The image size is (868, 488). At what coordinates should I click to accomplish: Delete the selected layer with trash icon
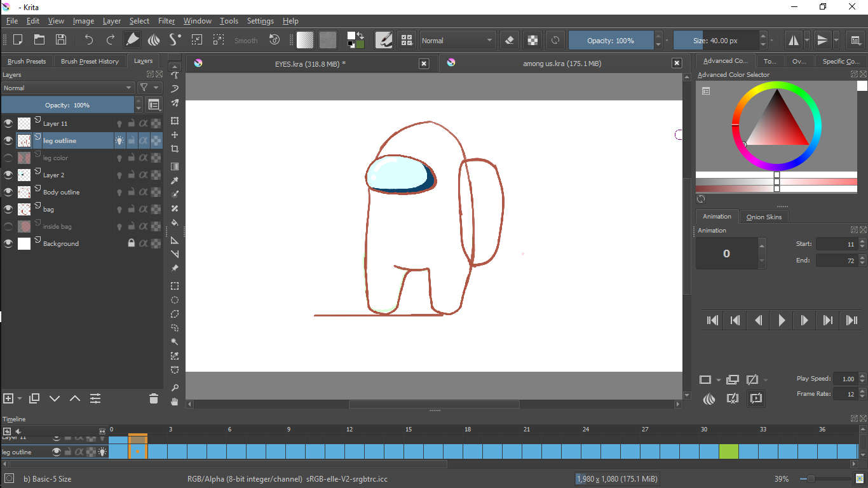coord(153,398)
